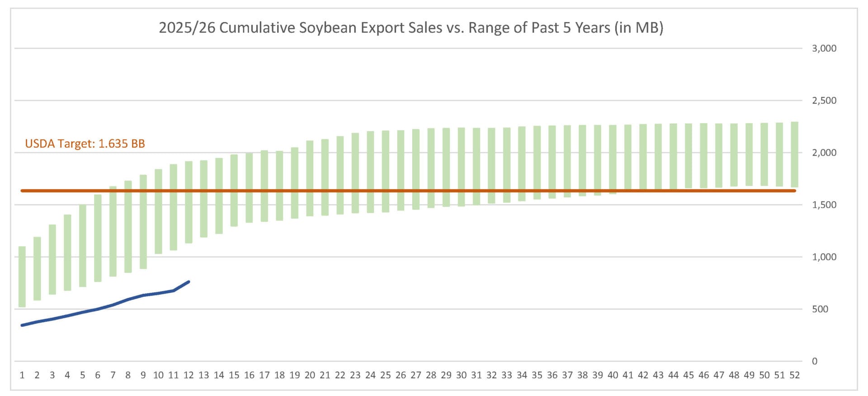Click week 40 label on the x-axis

coord(613,375)
